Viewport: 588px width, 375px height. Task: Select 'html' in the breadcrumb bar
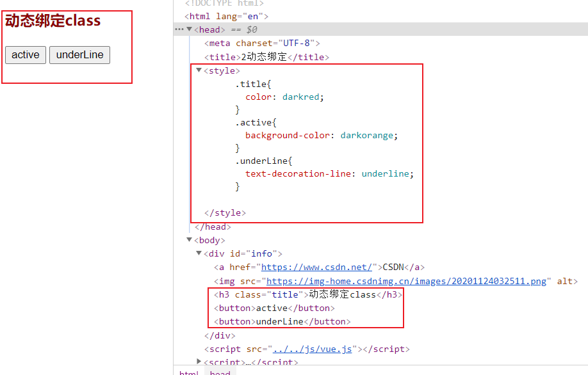(x=189, y=372)
